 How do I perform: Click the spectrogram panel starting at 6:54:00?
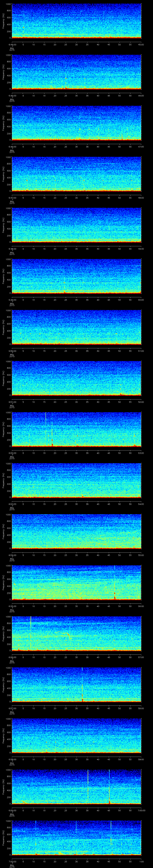click(76, 531)
